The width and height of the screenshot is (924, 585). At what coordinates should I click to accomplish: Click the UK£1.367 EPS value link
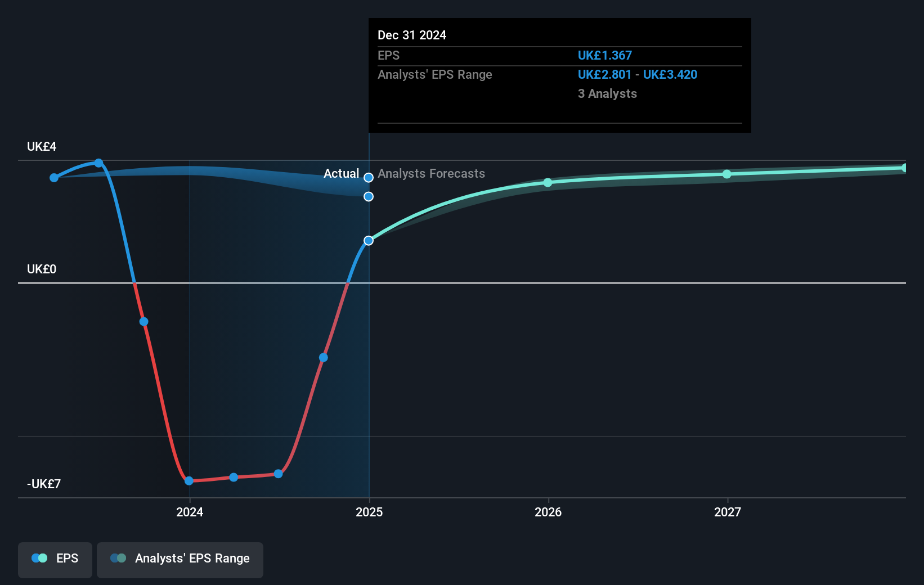[604, 55]
